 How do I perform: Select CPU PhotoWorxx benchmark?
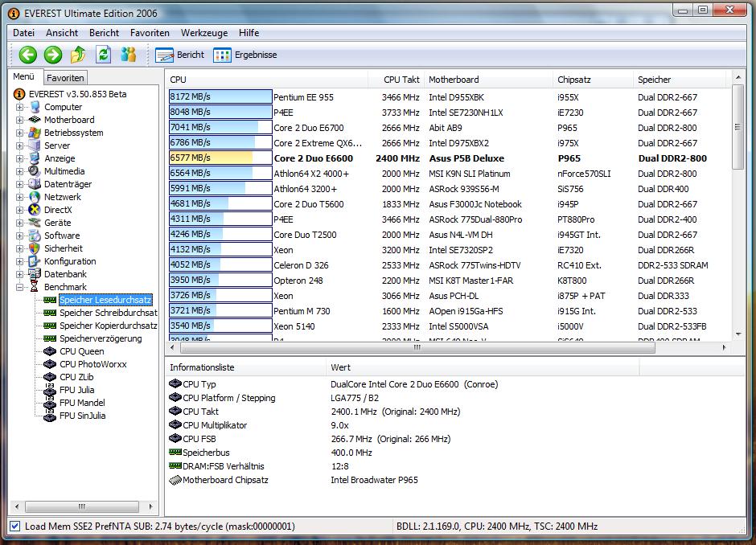click(93, 364)
